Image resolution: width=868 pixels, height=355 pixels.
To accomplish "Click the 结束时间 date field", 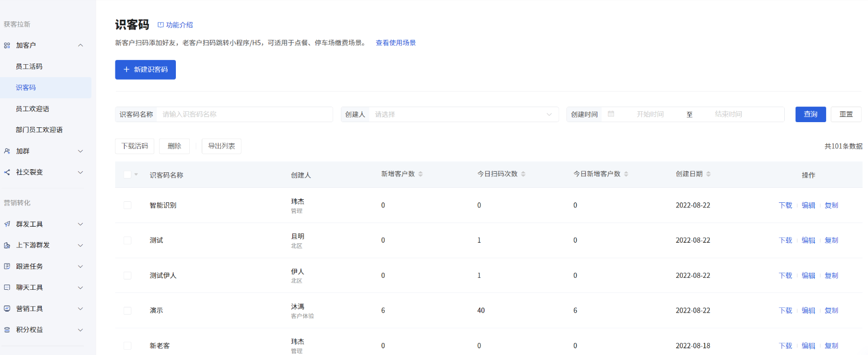I will click(x=728, y=114).
